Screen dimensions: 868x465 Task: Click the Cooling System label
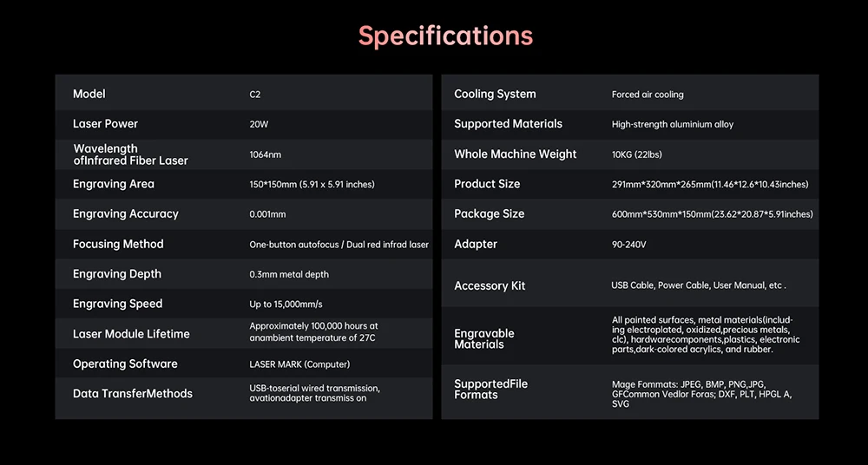click(x=495, y=94)
